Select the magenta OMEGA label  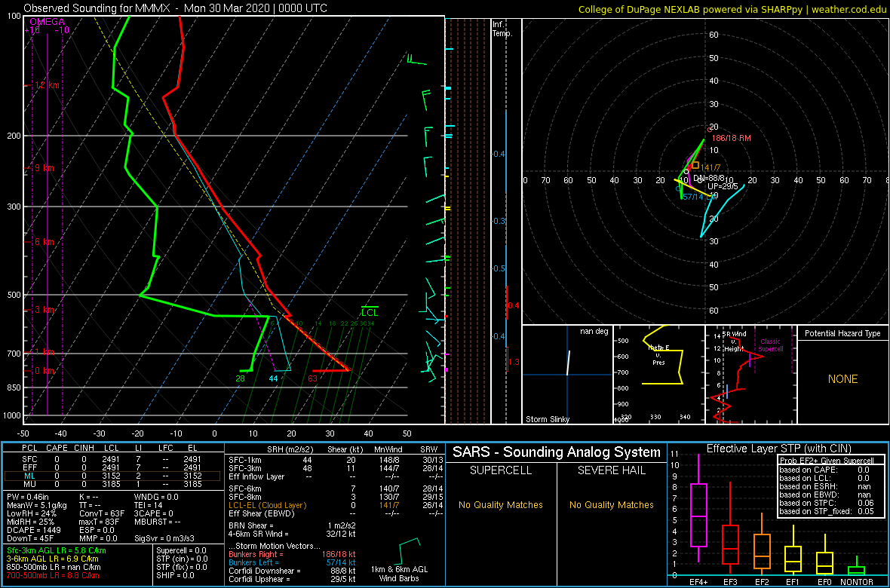point(47,21)
